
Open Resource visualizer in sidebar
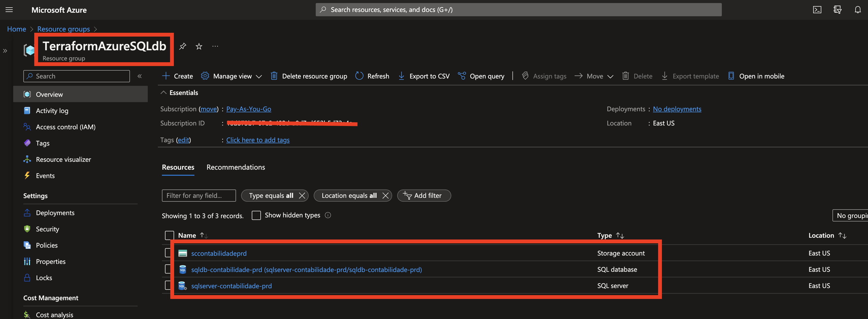(x=63, y=160)
